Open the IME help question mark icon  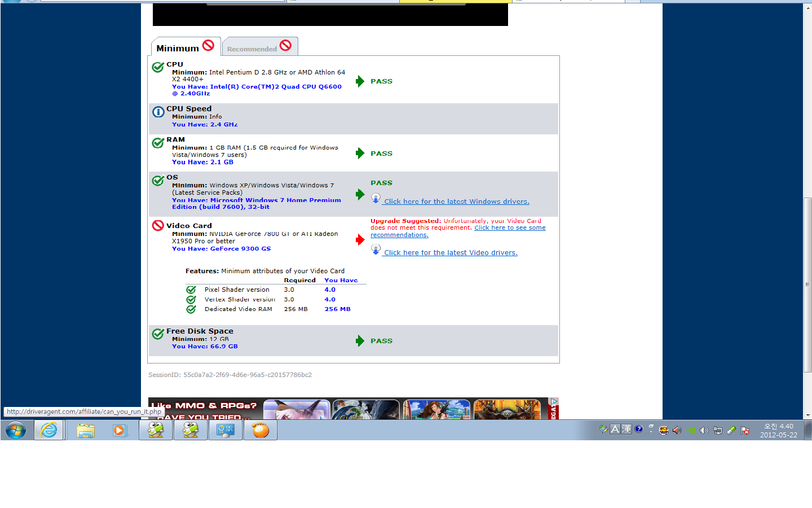(x=639, y=429)
